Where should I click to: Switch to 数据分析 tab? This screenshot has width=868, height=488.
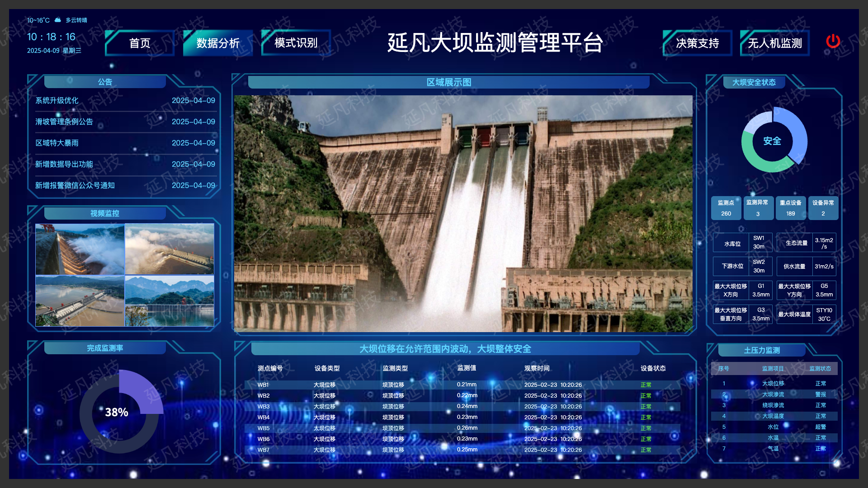pos(218,43)
